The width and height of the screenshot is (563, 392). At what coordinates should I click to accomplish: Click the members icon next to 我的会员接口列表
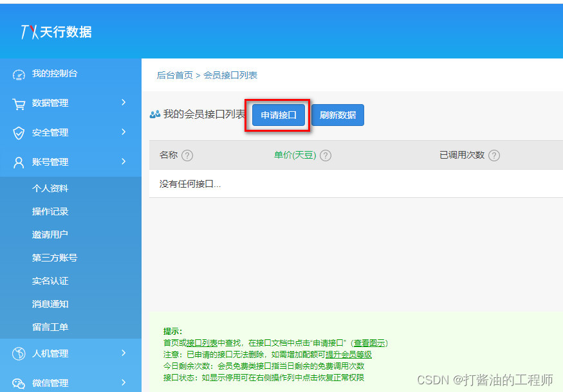pyautogui.click(x=155, y=114)
